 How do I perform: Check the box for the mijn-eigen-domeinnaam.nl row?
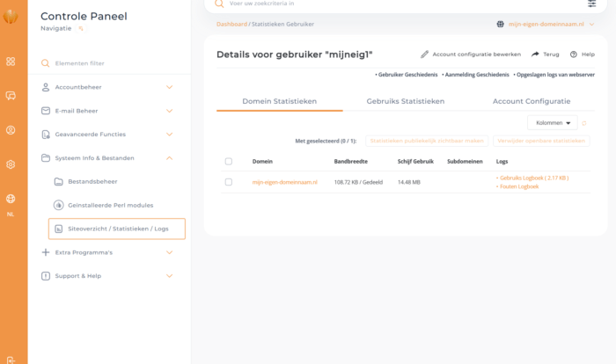click(x=229, y=182)
